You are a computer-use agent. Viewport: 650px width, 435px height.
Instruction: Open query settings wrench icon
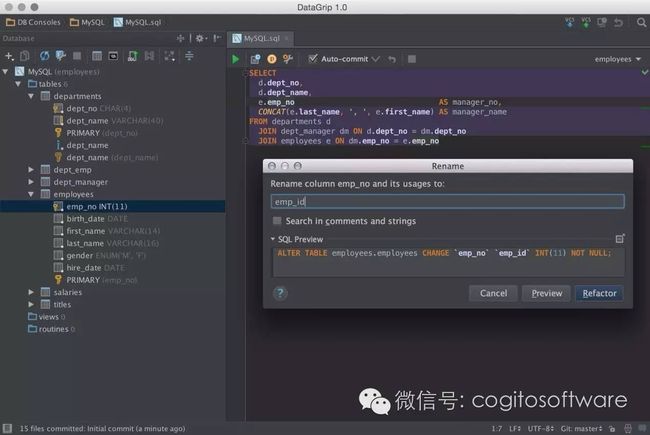pos(288,59)
